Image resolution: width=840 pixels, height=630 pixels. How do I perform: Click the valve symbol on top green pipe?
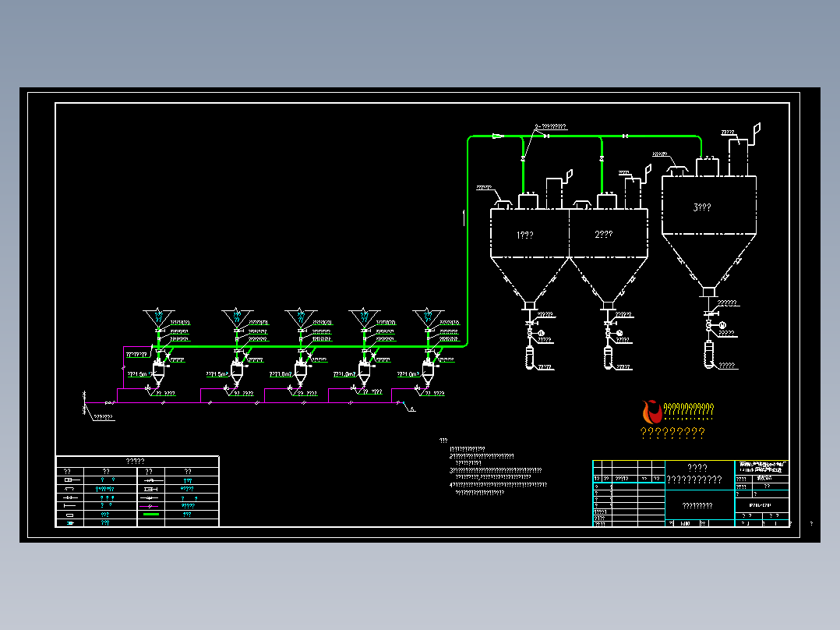[x=546, y=136]
